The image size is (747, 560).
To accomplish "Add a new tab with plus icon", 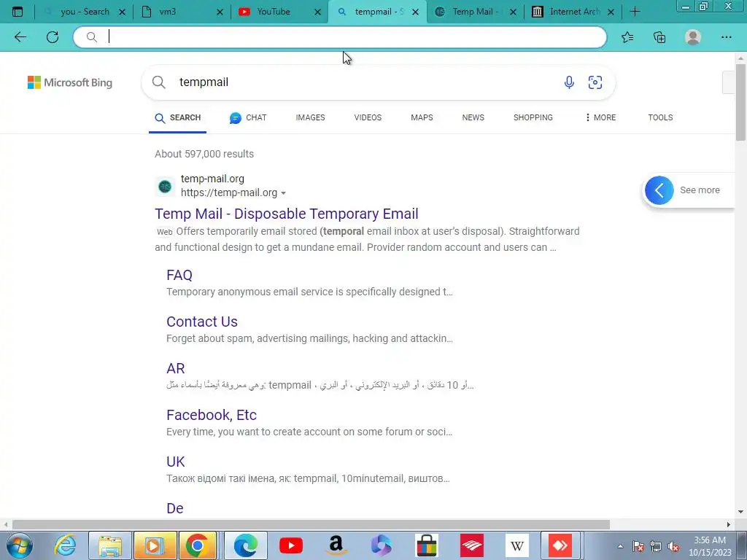I will pyautogui.click(x=635, y=12).
